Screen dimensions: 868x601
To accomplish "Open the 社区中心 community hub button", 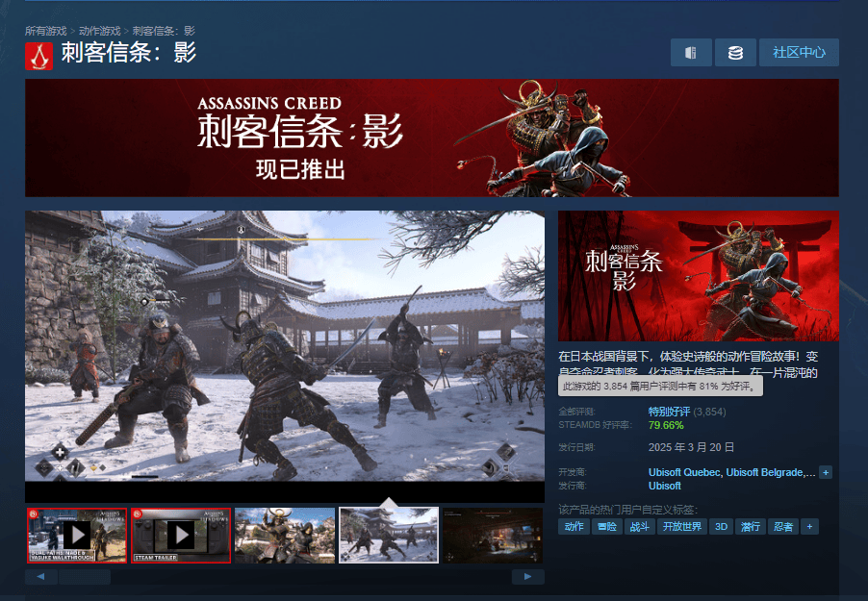I will tap(799, 53).
